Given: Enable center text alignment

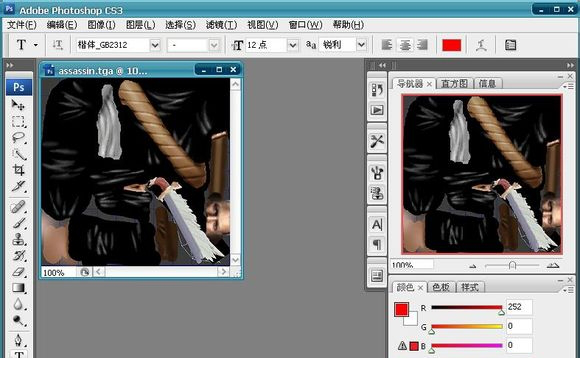Looking at the screenshot, I should pos(405,45).
